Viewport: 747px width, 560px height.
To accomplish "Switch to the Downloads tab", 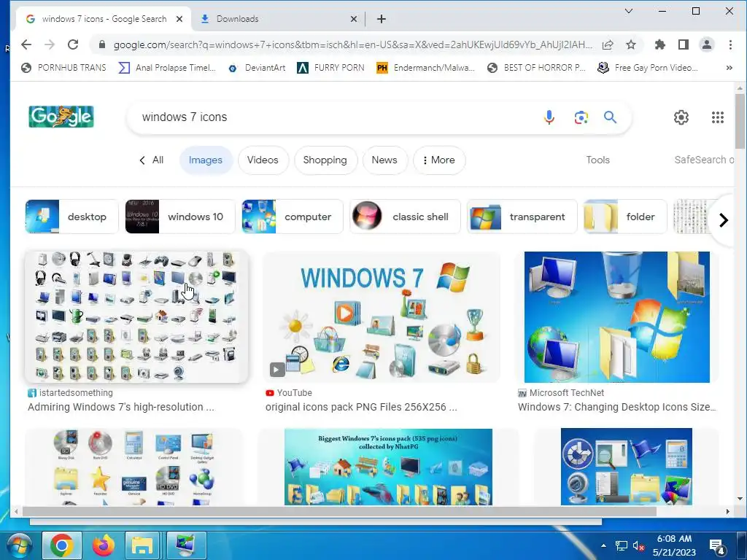I will [278, 19].
